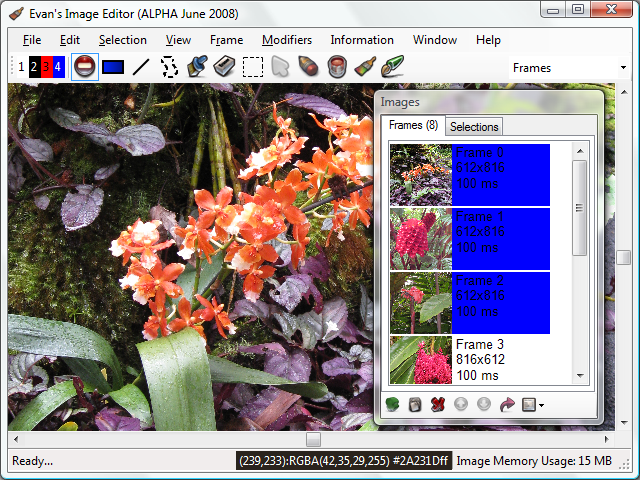The image size is (640, 480).
Task: Click the paintbrush application icon in title bar
Action: click(x=16, y=13)
